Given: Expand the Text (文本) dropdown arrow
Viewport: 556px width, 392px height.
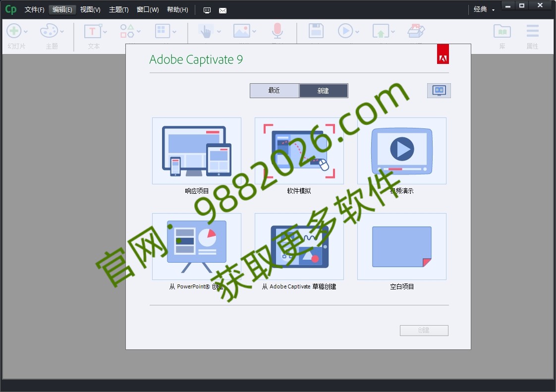Looking at the screenshot, I should tap(105, 32).
